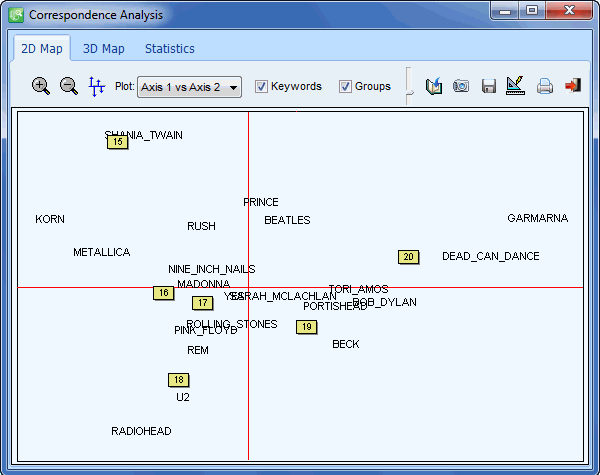Toggle the Groups checkbox
The image size is (600, 475).
pos(345,87)
